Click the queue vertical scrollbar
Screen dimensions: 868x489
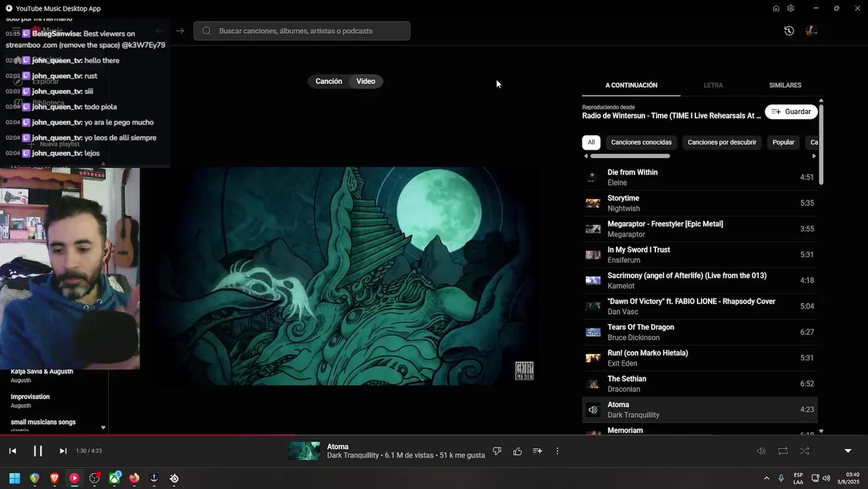pos(821,144)
